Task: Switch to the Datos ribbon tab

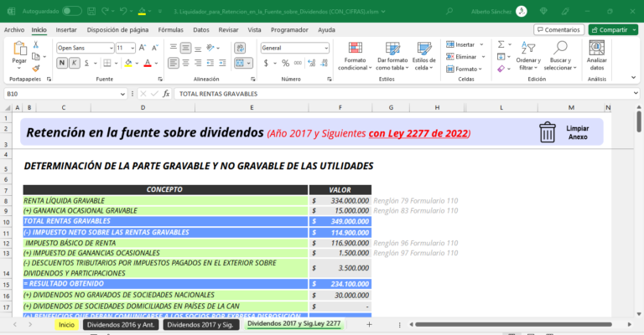Action: coord(201,30)
